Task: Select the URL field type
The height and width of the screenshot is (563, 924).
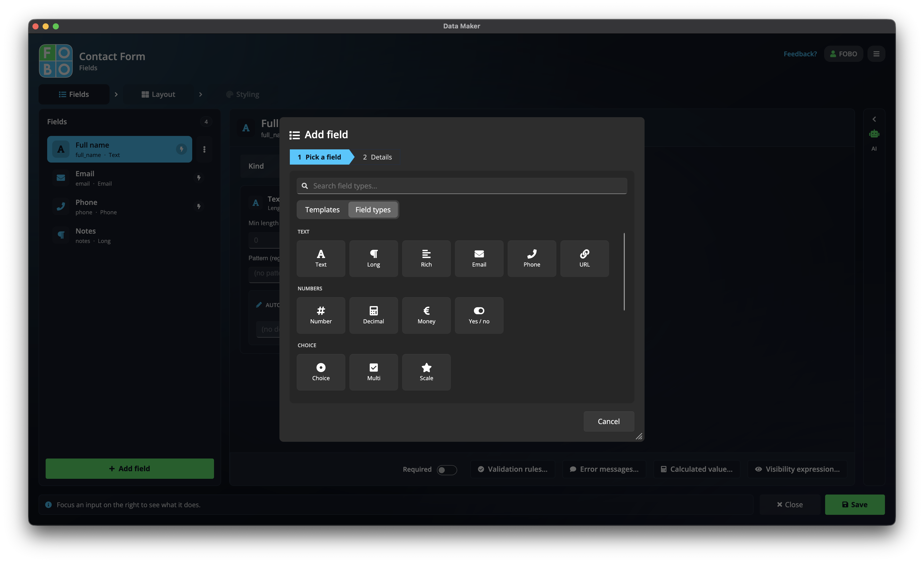Action: click(584, 258)
